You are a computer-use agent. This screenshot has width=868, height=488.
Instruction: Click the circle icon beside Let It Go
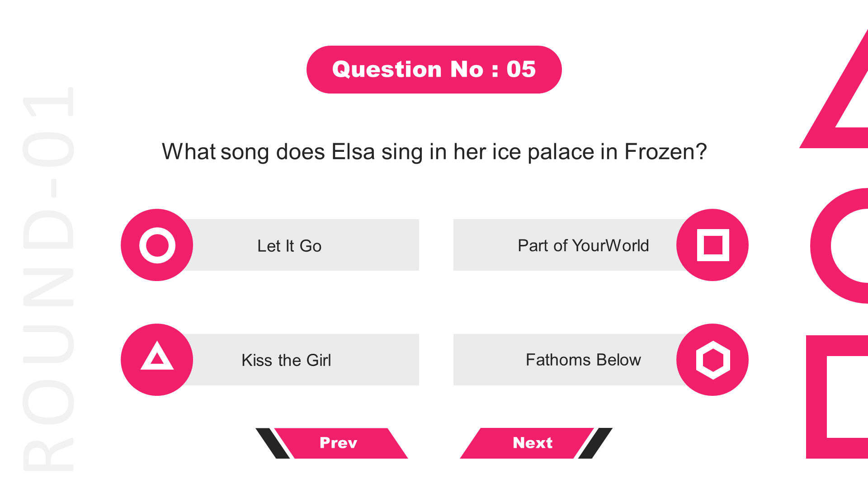pos(157,245)
